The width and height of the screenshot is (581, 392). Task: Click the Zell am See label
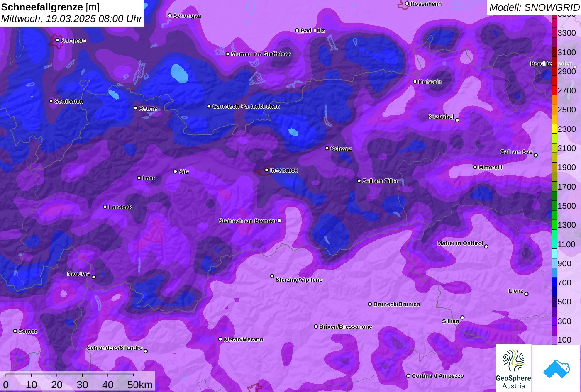[516, 152]
